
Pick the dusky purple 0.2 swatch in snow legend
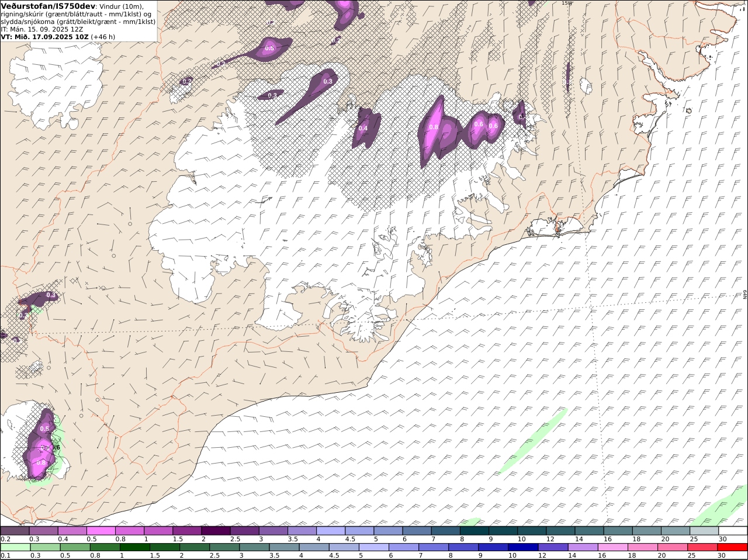pyautogui.click(x=15, y=531)
